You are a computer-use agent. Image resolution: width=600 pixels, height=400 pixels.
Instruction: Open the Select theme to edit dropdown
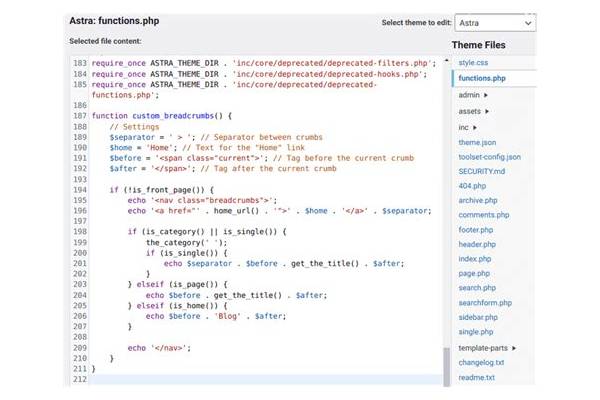pyautogui.click(x=495, y=23)
